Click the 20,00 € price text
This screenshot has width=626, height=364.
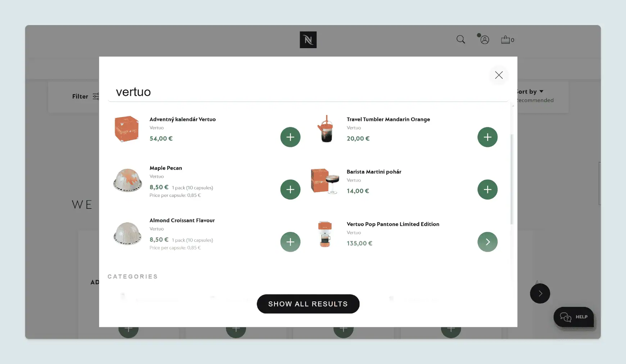(358, 139)
